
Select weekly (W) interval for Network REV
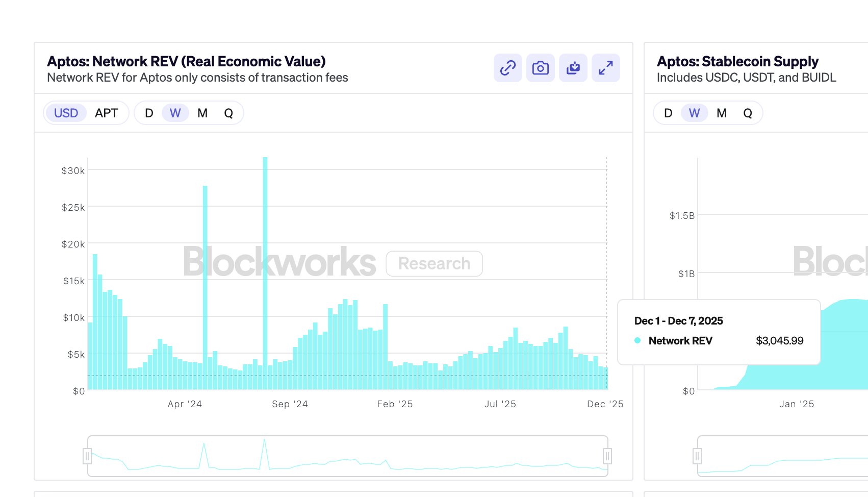175,113
